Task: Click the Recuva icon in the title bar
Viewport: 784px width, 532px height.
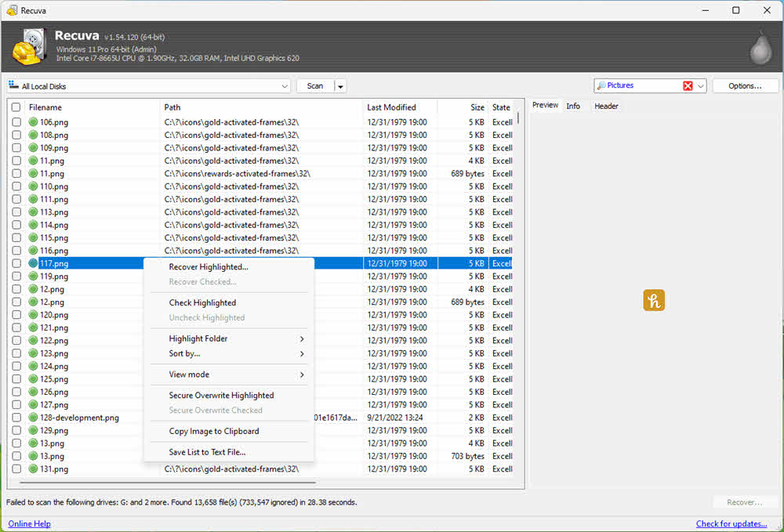Action: pyautogui.click(x=11, y=10)
